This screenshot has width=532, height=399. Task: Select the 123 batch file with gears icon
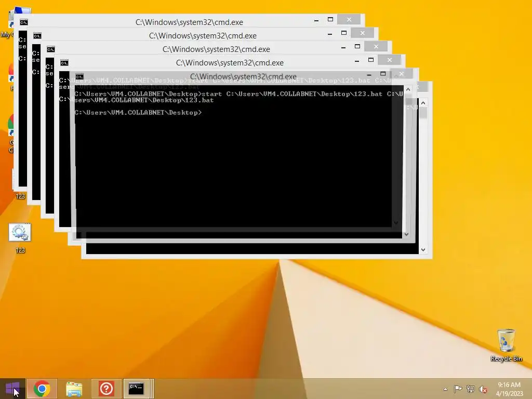(x=20, y=238)
